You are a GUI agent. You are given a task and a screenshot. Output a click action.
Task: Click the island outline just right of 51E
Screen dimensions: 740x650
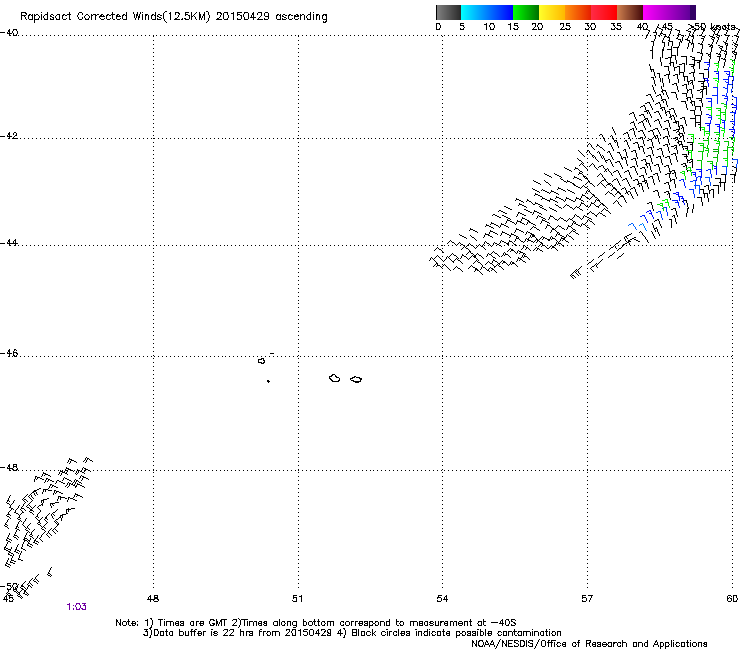coord(335,378)
